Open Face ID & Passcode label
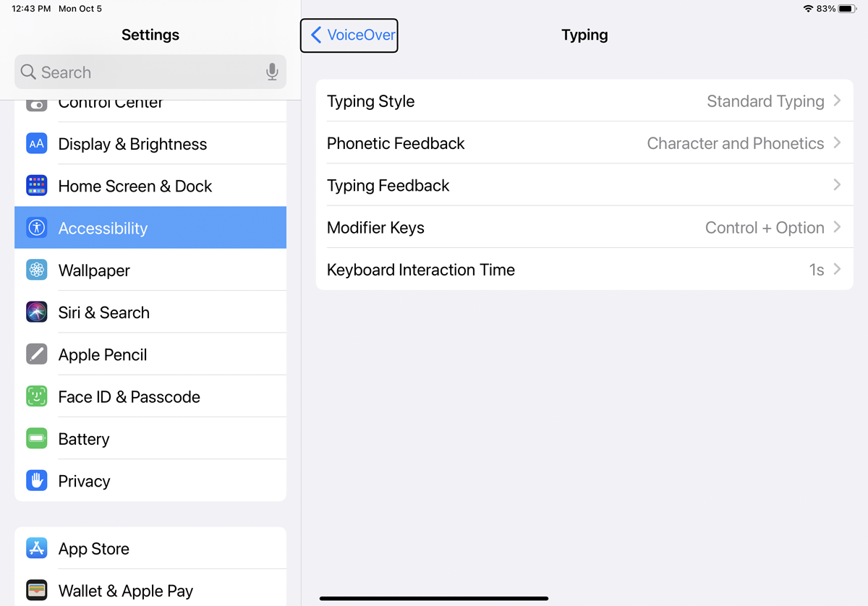 (x=129, y=397)
